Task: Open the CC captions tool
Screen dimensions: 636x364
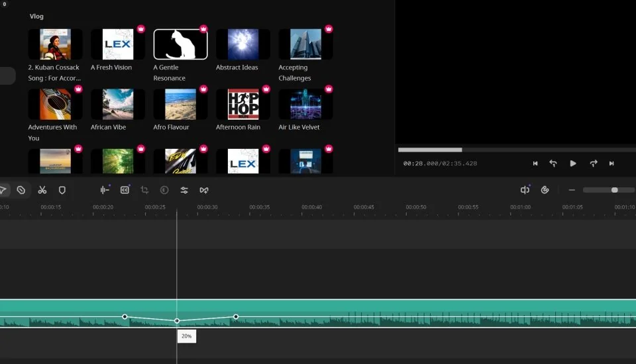Action: (125, 190)
